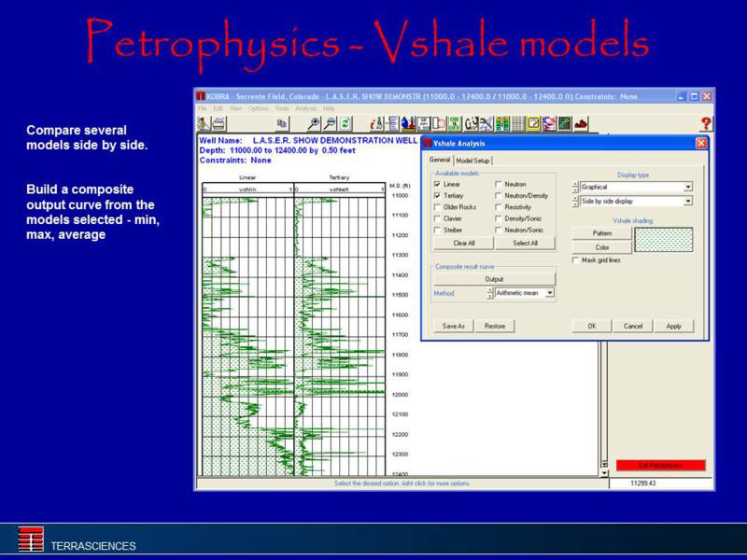Click the green colored columns icon

501,124
